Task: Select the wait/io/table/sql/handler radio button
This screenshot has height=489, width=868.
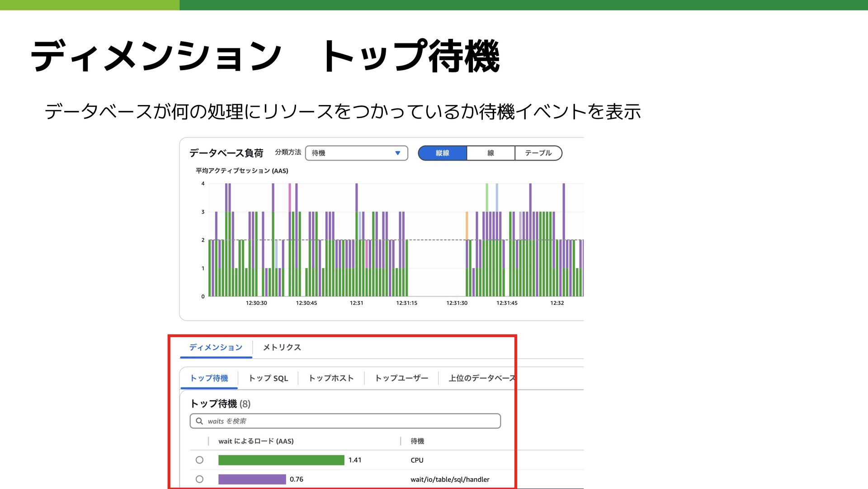Action: (199, 479)
